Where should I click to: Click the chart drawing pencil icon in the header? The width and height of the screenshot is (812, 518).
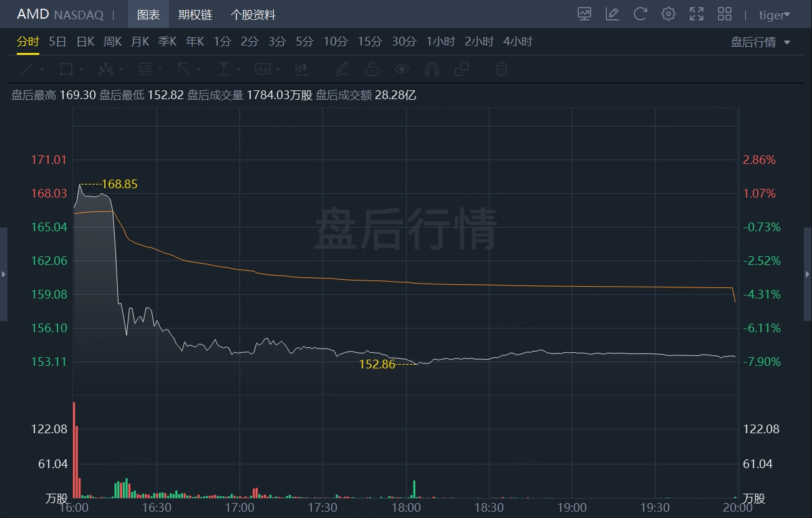[612, 14]
